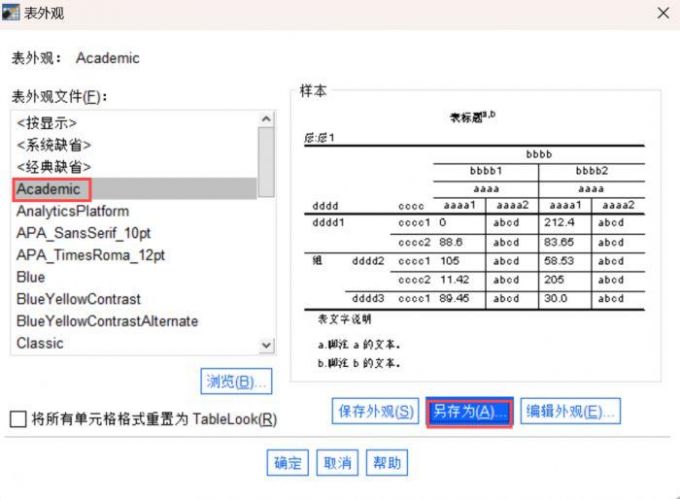This screenshot has width=680, height=499.
Task: Click 取消 to cancel
Action: [x=337, y=463]
